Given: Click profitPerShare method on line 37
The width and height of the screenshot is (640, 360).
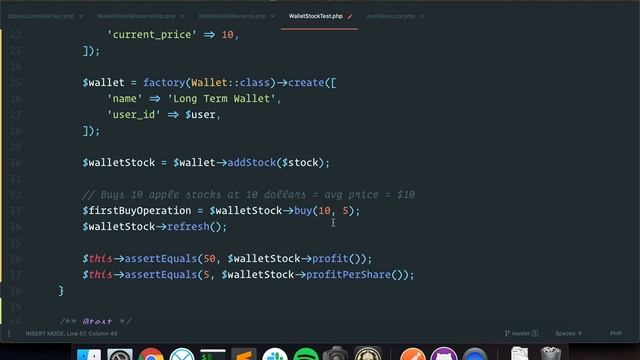Looking at the screenshot, I should click(x=348, y=275).
